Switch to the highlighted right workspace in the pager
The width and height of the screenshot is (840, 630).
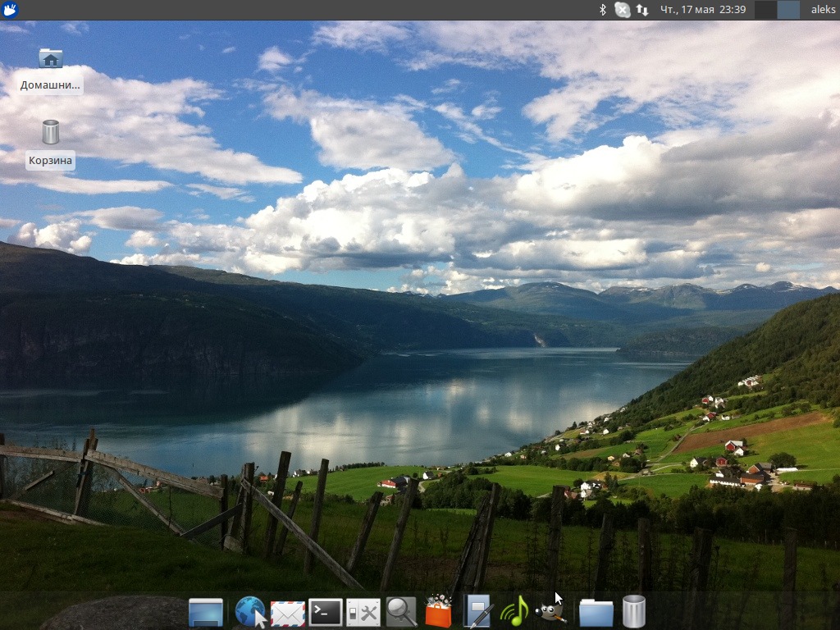(788, 10)
